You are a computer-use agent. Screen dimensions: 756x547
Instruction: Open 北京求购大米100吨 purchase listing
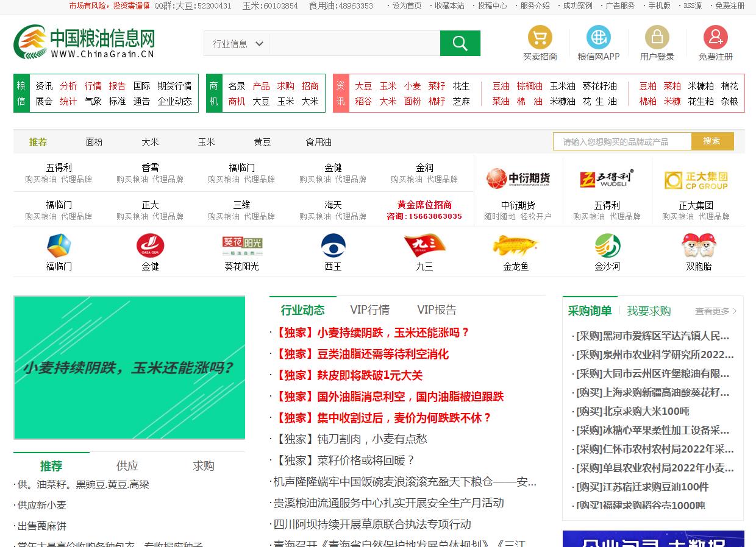633,411
